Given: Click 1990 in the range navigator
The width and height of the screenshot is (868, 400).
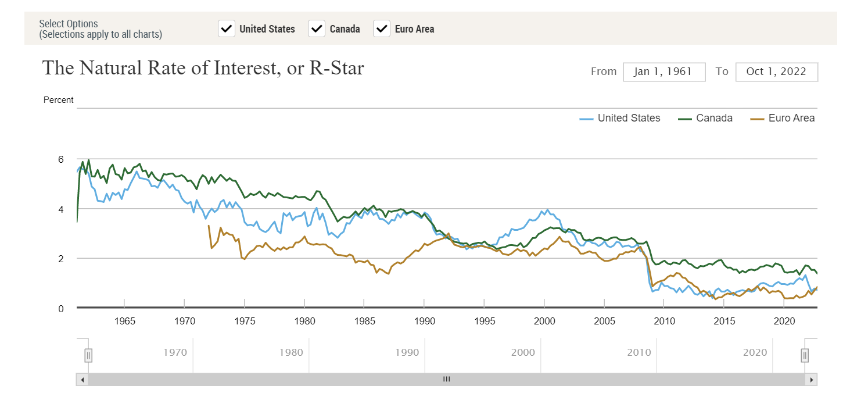Looking at the screenshot, I should click(x=407, y=352).
